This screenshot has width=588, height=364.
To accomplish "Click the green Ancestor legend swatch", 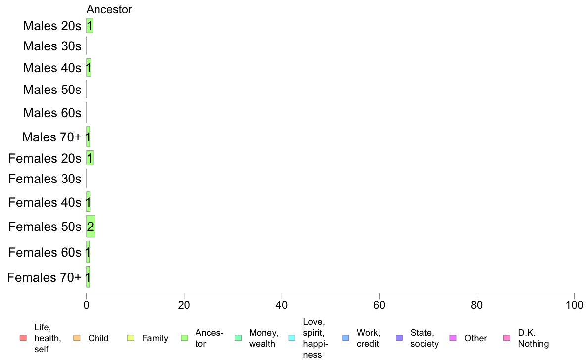I will 184,338.
